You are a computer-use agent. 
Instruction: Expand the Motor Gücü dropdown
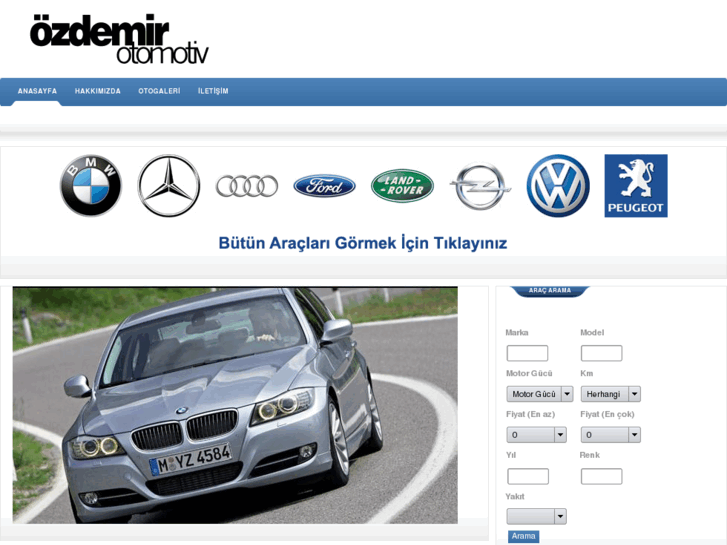[x=540, y=394]
